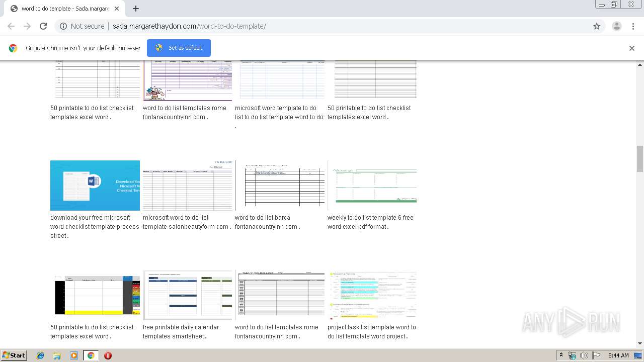Bookmark this page with the star
The image size is (644, 362).
click(597, 26)
